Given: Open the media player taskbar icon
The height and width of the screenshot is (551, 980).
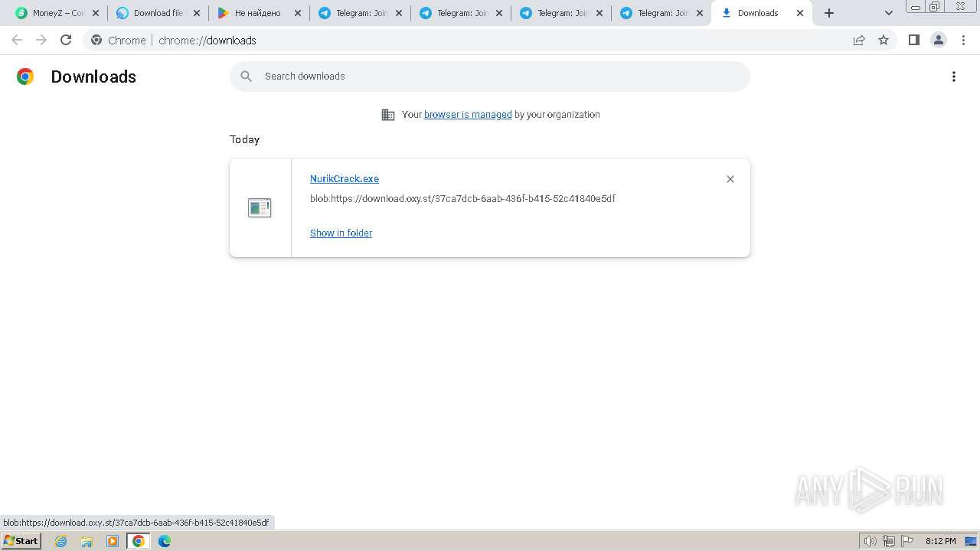Looking at the screenshot, I should (x=113, y=541).
